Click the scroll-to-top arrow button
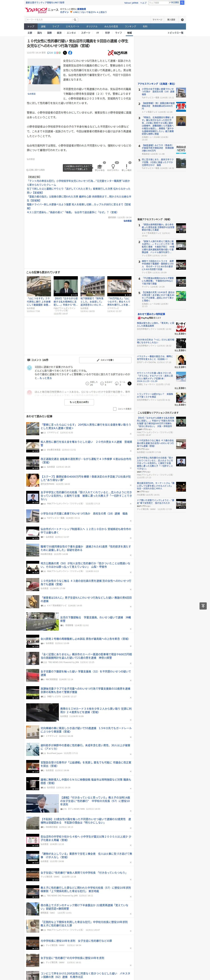The width and height of the screenshot is (210, 980). point(203,606)
